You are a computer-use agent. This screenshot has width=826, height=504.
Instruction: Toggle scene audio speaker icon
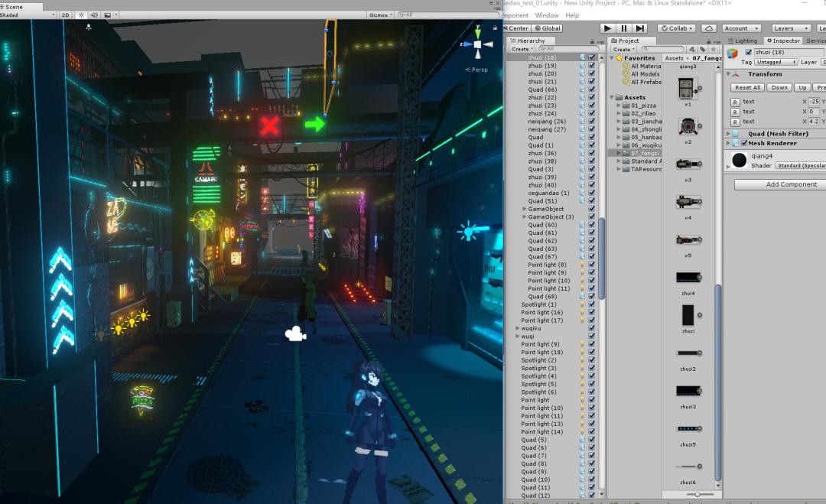94,15
